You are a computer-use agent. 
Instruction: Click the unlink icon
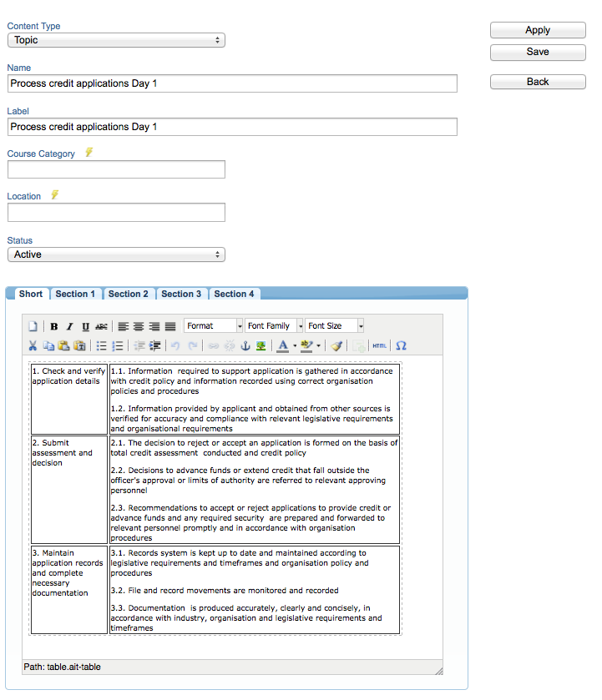230,345
